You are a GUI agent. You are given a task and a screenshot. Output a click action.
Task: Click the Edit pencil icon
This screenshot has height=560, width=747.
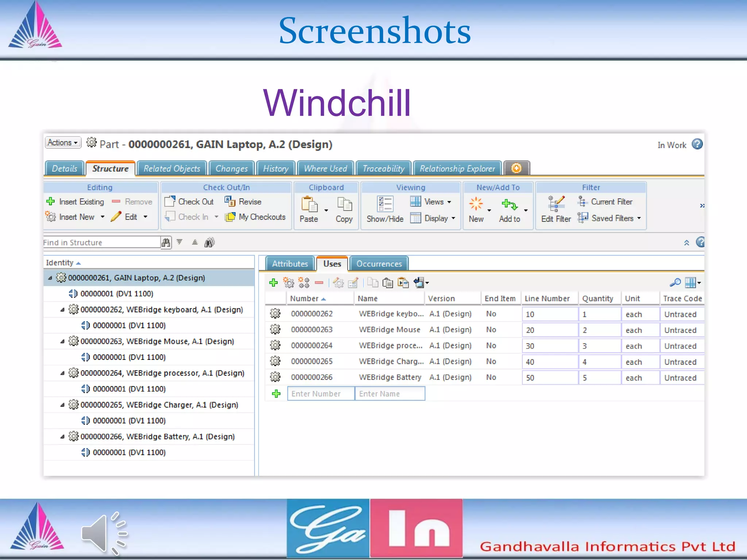click(x=116, y=217)
